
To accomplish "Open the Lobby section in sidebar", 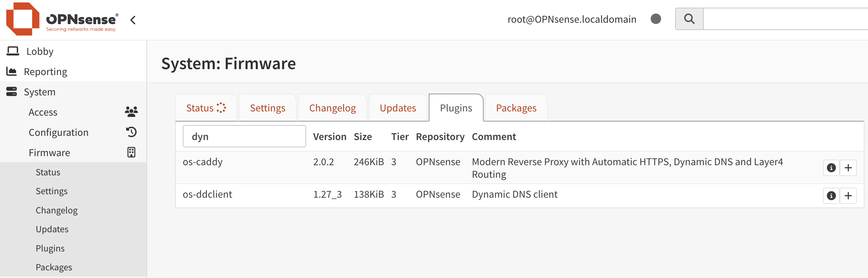I will coord(40,51).
